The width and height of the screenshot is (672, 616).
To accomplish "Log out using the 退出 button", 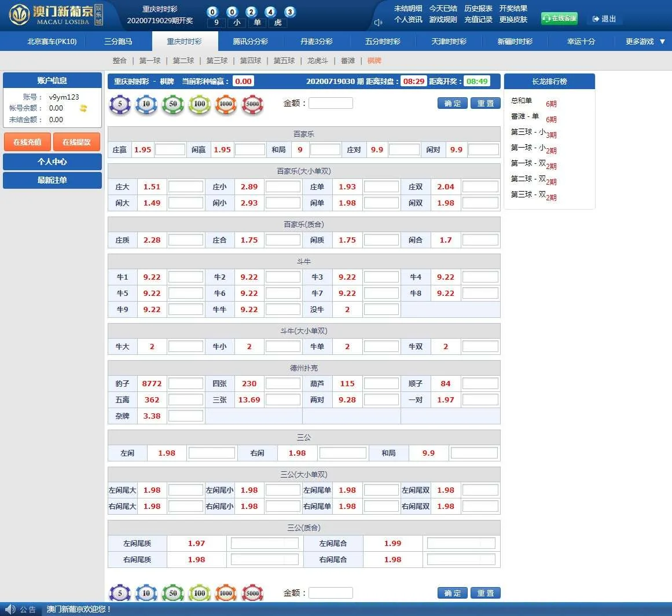I will pos(604,19).
